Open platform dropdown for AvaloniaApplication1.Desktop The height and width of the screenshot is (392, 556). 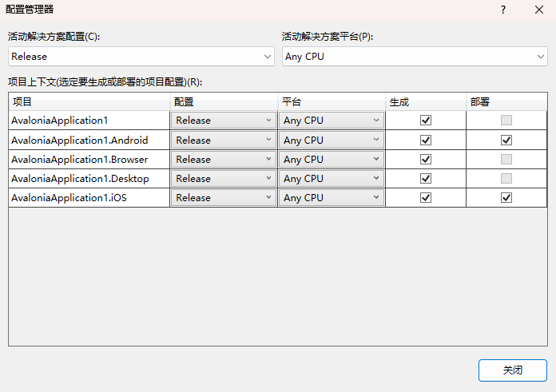(x=332, y=178)
